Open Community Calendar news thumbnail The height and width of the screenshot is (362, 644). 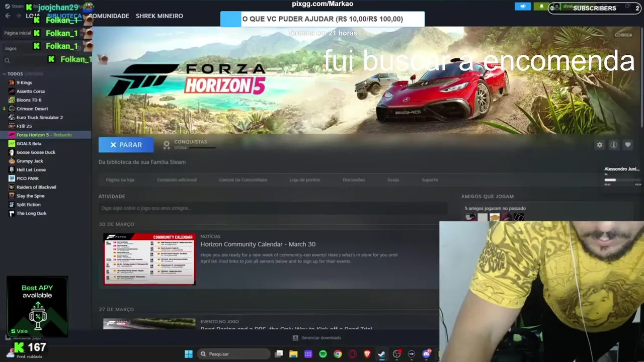click(149, 259)
